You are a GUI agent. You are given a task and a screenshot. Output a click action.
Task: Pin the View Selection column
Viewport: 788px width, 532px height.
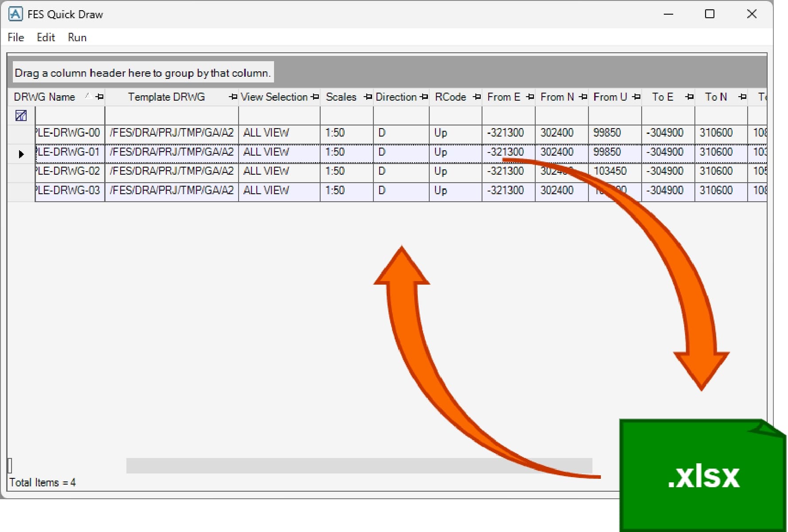[315, 97]
